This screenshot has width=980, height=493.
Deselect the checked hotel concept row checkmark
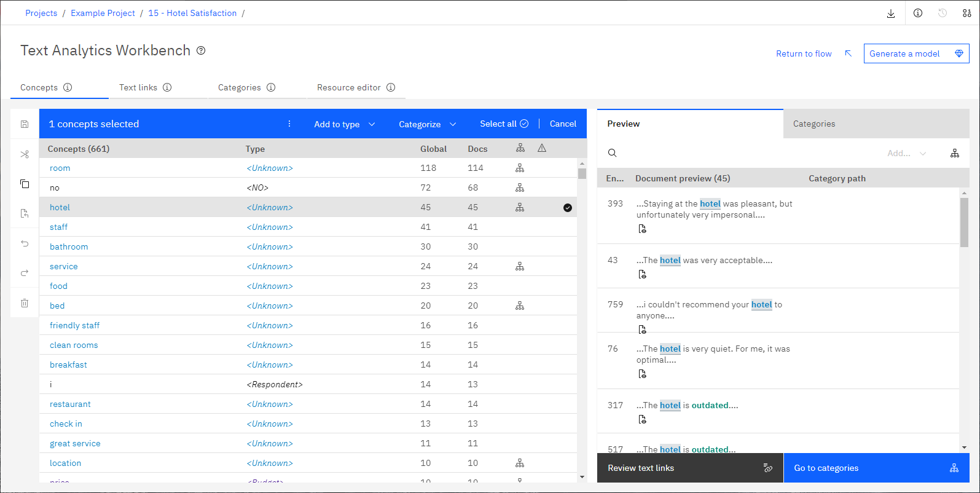pyautogui.click(x=568, y=208)
